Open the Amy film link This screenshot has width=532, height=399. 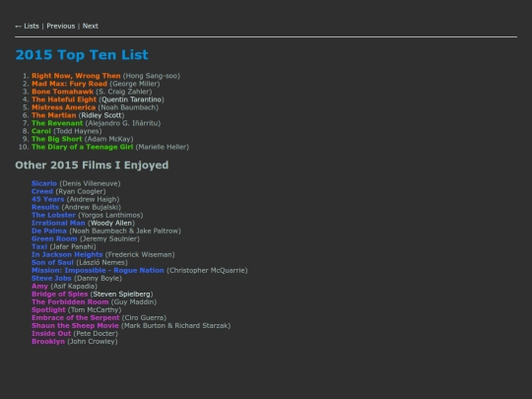click(39, 286)
